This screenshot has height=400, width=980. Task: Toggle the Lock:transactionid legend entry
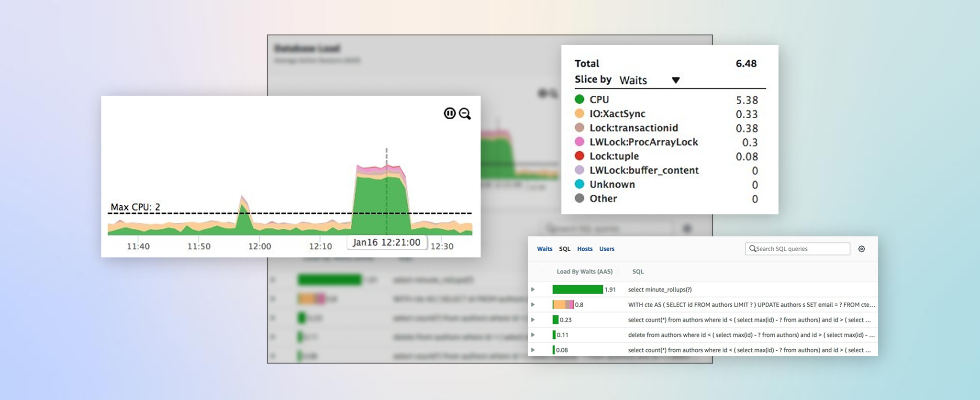[x=633, y=128]
